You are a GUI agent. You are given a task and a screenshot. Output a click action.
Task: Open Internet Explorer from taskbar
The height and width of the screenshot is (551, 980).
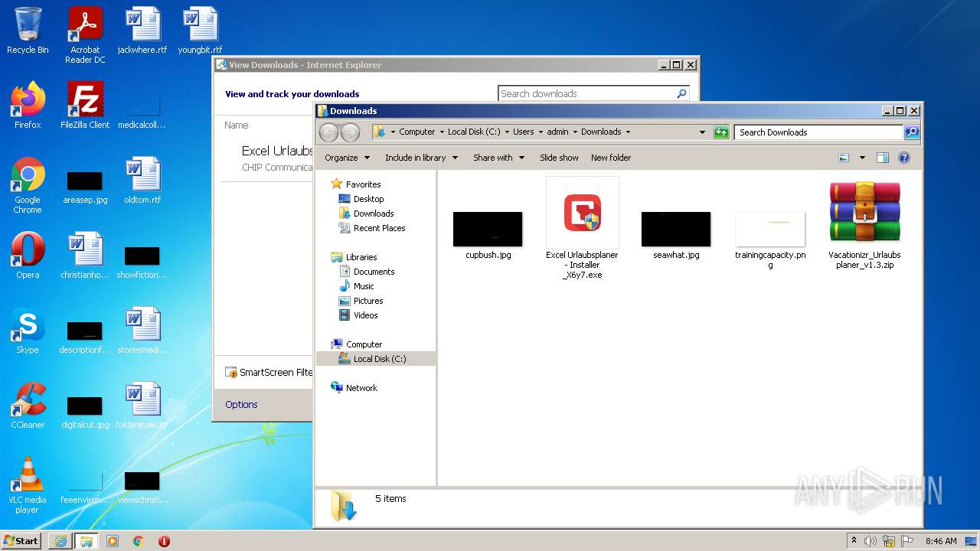60,541
